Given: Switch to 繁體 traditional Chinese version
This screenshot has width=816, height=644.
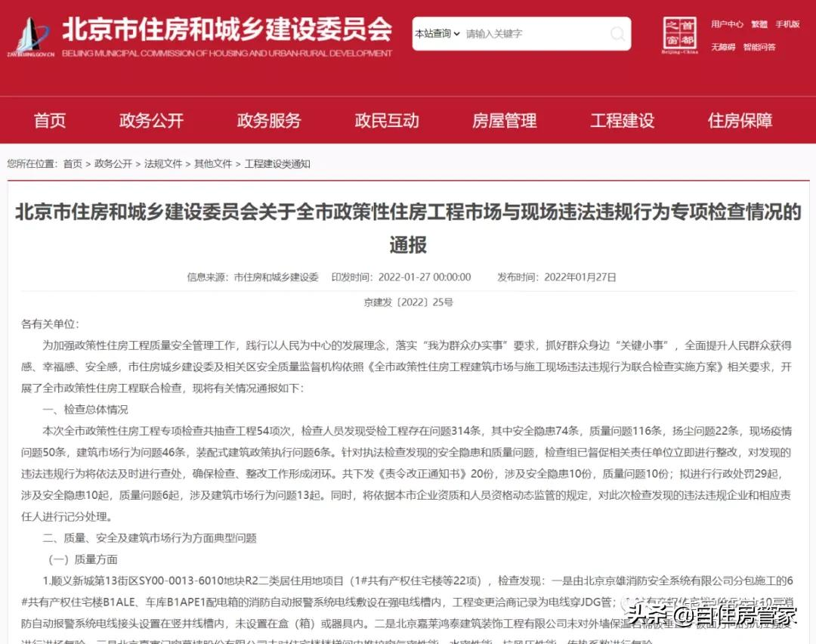Looking at the screenshot, I should click(x=759, y=24).
